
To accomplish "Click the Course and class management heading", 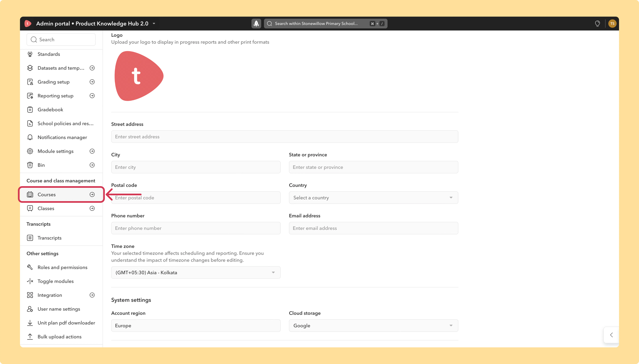I will [x=61, y=181].
